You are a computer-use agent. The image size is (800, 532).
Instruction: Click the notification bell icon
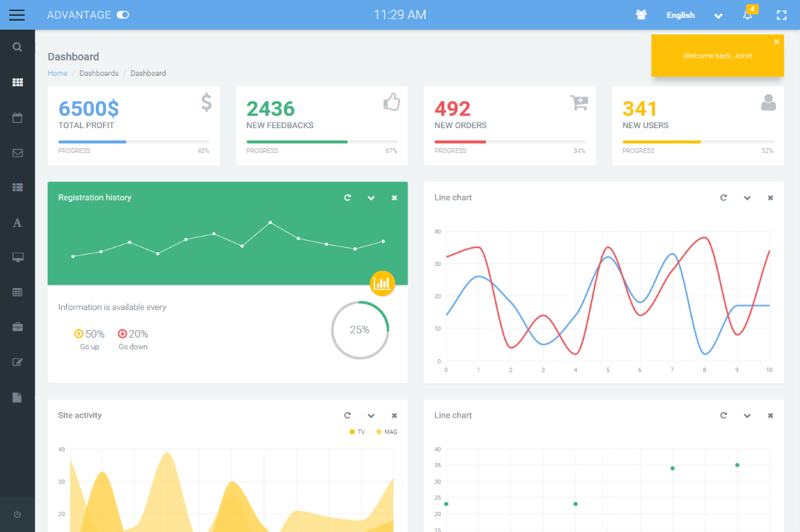748,15
